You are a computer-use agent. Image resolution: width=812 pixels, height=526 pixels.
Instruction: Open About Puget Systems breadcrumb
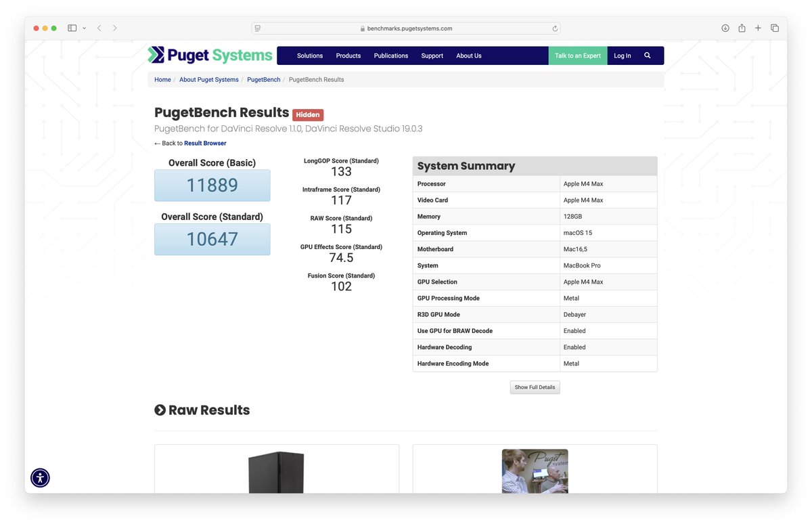pyautogui.click(x=209, y=80)
